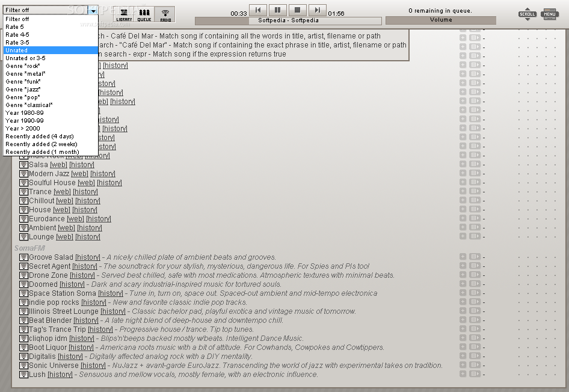Open the Salsa [web] link

[58, 165]
